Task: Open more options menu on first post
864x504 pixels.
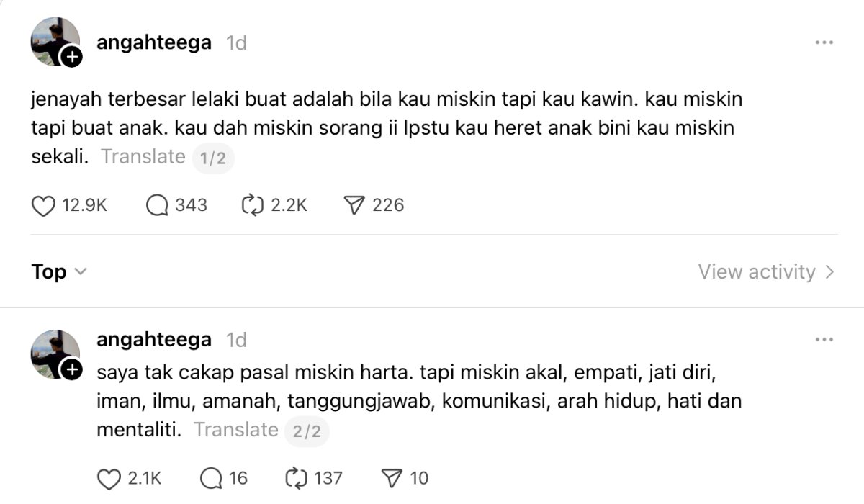Action: pos(824,42)
